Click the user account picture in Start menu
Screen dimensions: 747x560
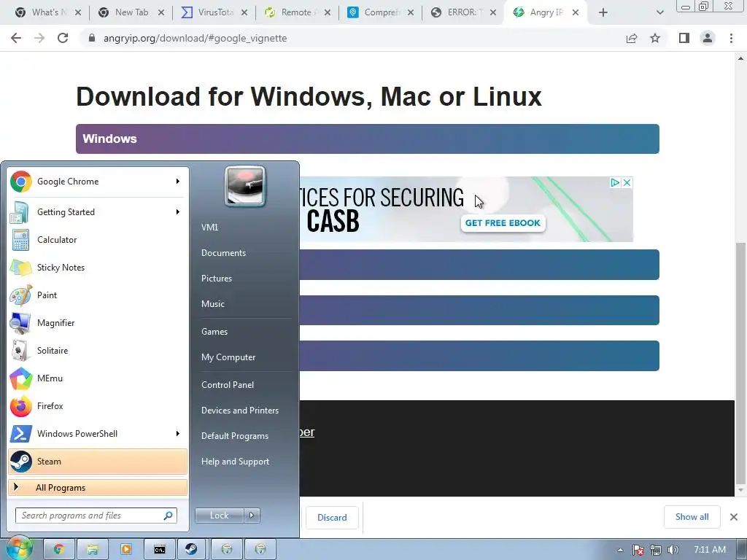point(245,186)
